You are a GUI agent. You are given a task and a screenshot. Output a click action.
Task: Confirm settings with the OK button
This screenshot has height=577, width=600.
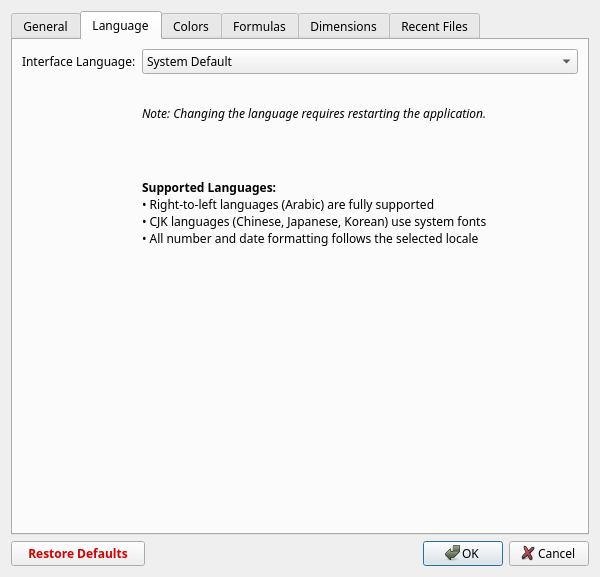(x=462, y=553)
